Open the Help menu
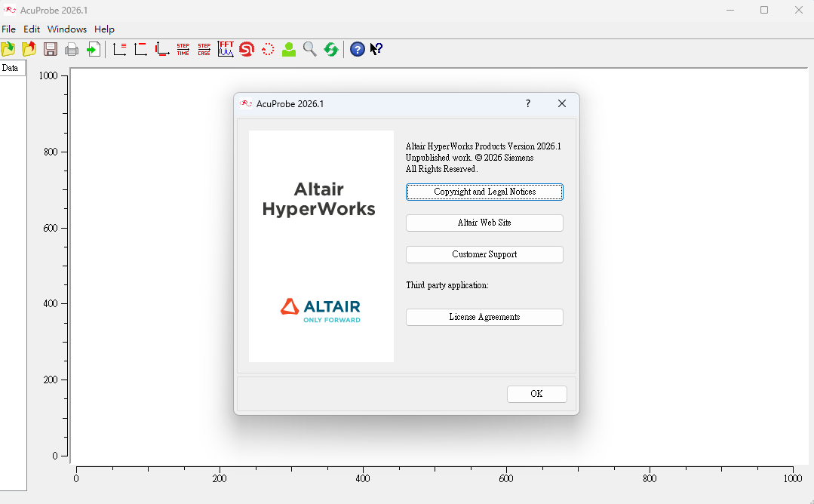This screenshot has height=504, width=814. [104, 29]
